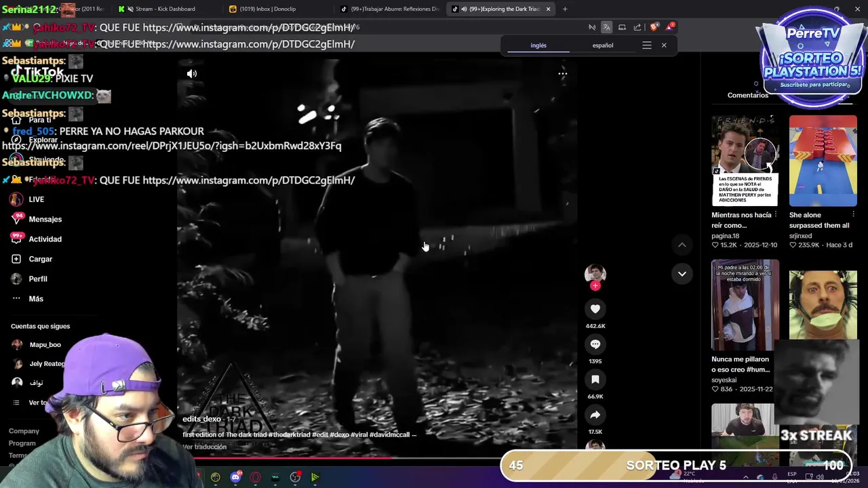The height and width of the screenshot is (488, 868).
Task: Open a new browser tab
Action: [x=565, y=9]
